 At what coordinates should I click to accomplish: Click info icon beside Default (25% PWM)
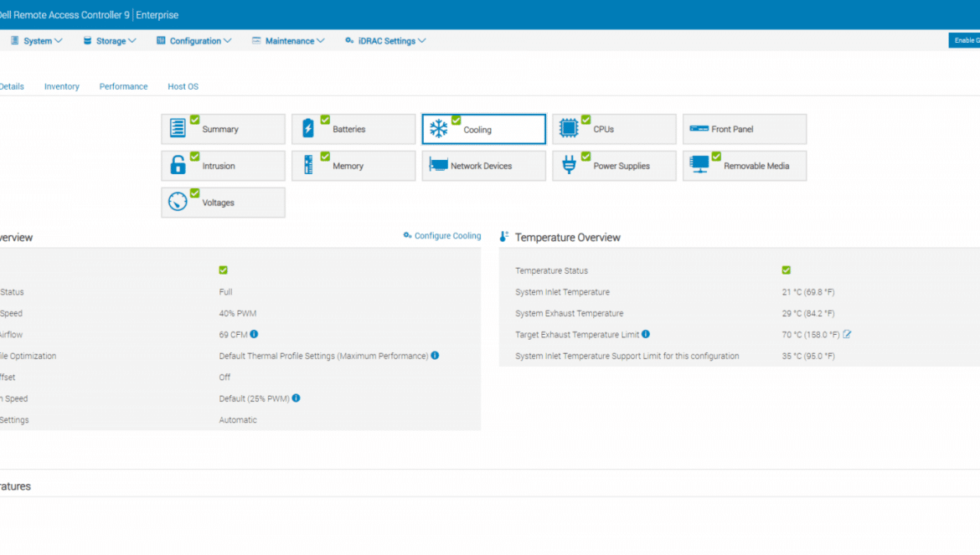click(x=297, y=398)
